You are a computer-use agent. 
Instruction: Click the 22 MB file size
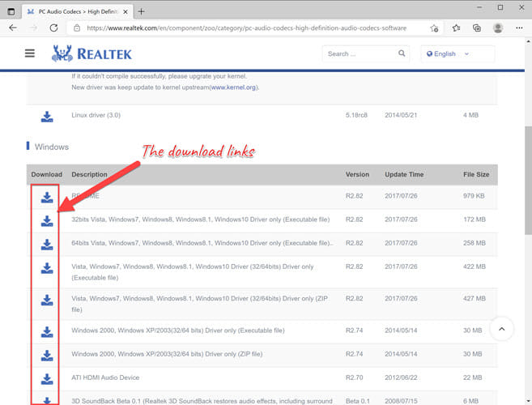[472, 377]
